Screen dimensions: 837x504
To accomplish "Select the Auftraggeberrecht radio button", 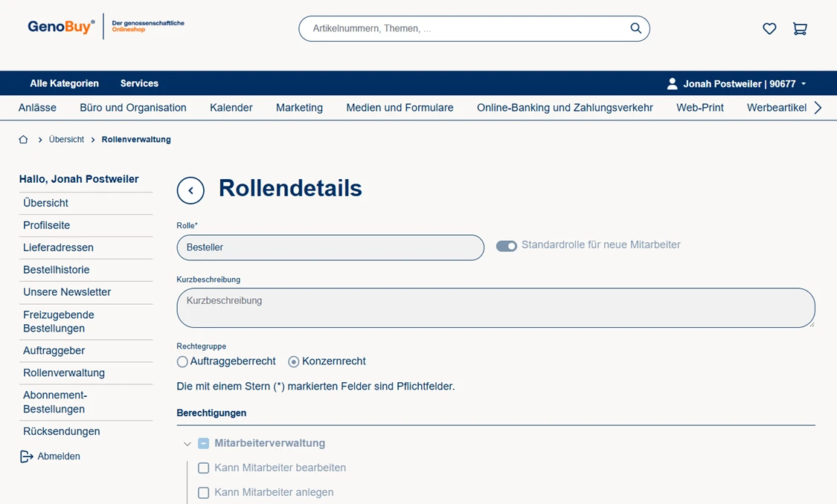I will [x=182, y=362].
